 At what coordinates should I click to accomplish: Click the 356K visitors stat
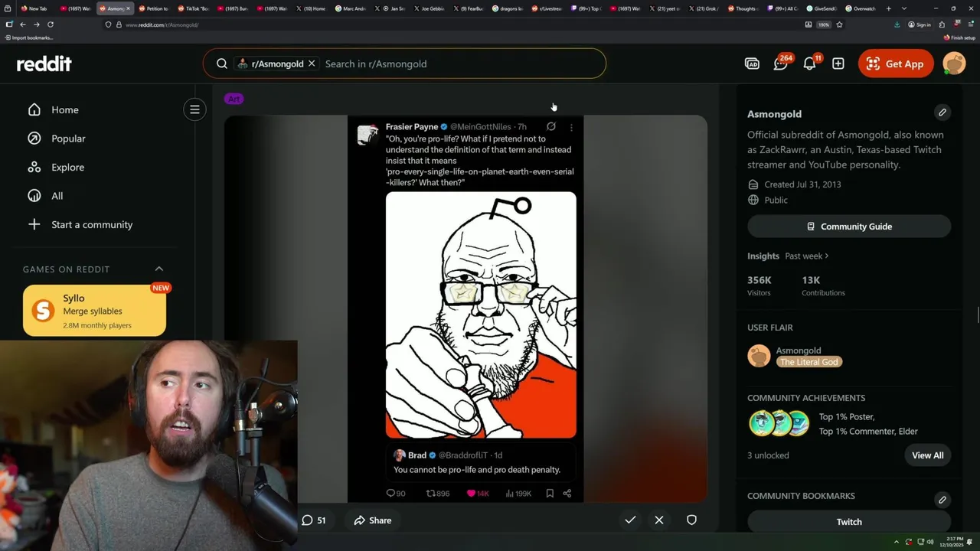click(x=759, y=285)
